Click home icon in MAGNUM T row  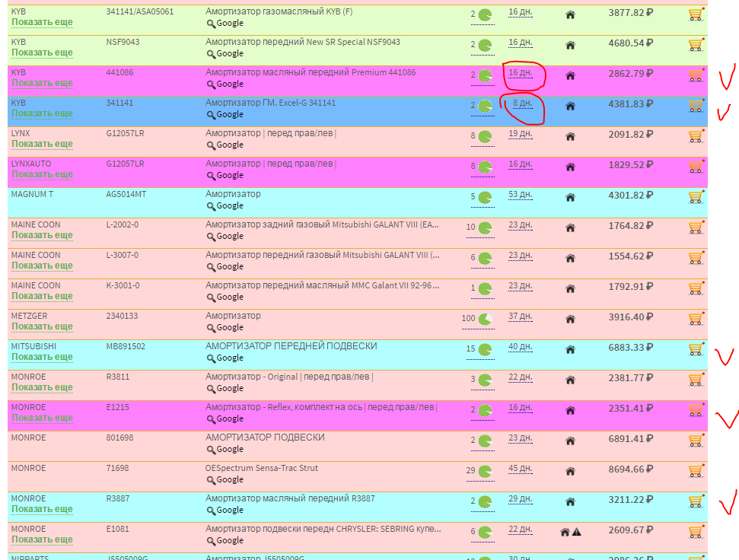tap(570, 197)
